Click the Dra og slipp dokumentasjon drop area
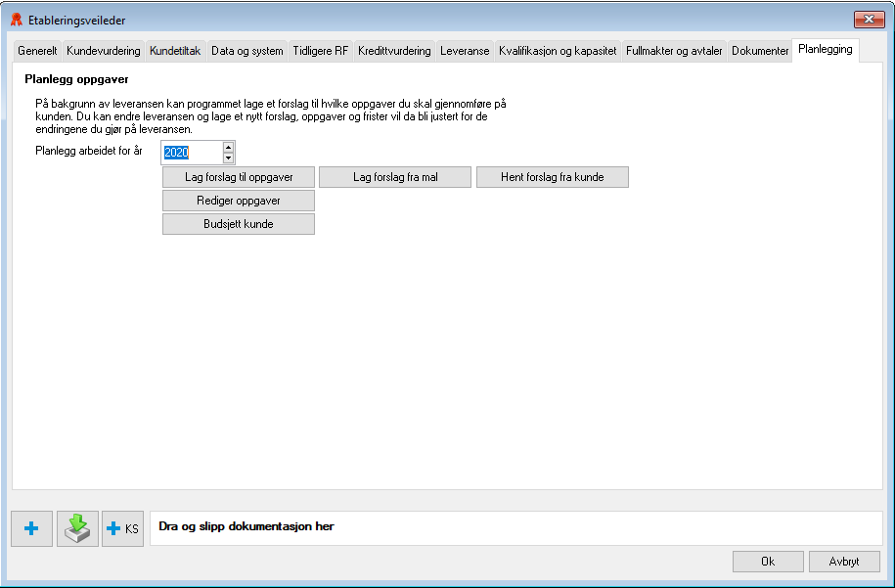The height and width of the screenshot is (588, 895). 516,528
